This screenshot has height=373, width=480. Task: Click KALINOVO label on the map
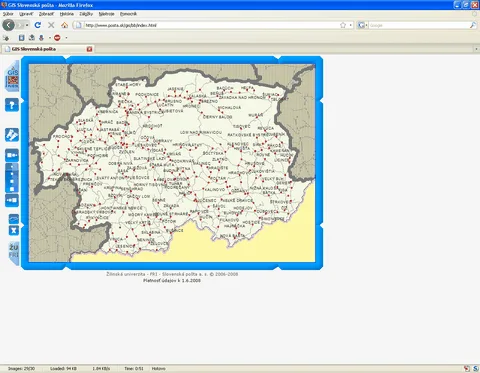(x=215, y=189)
